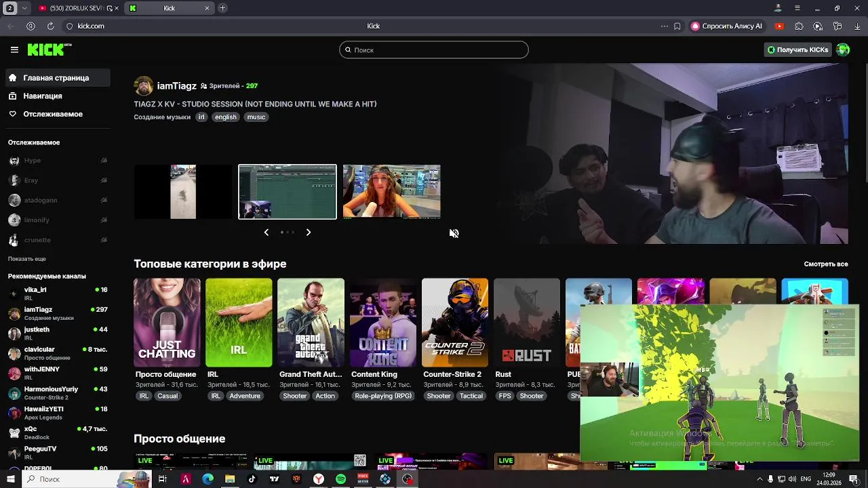Screen dimensions: 868x488
Task: Open recommended channel justketh
Action: pos(58,333)
